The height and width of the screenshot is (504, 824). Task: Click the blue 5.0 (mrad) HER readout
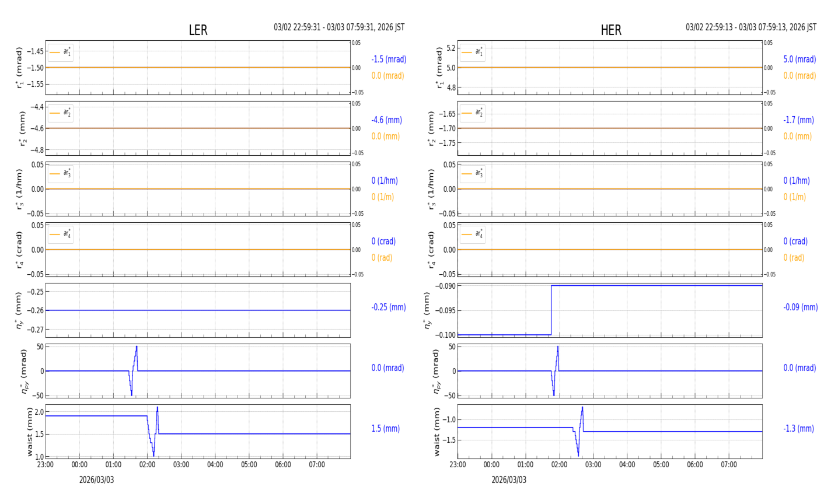point(799,60)
